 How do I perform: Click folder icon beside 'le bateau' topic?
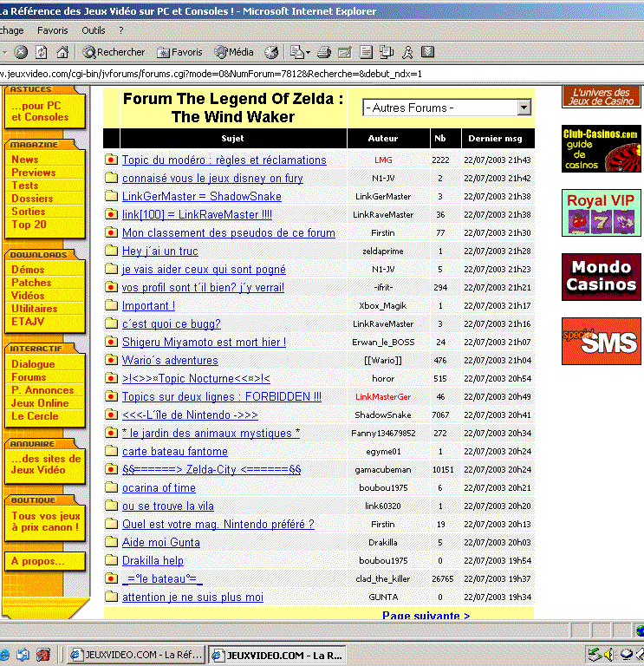tap(111, 578)
